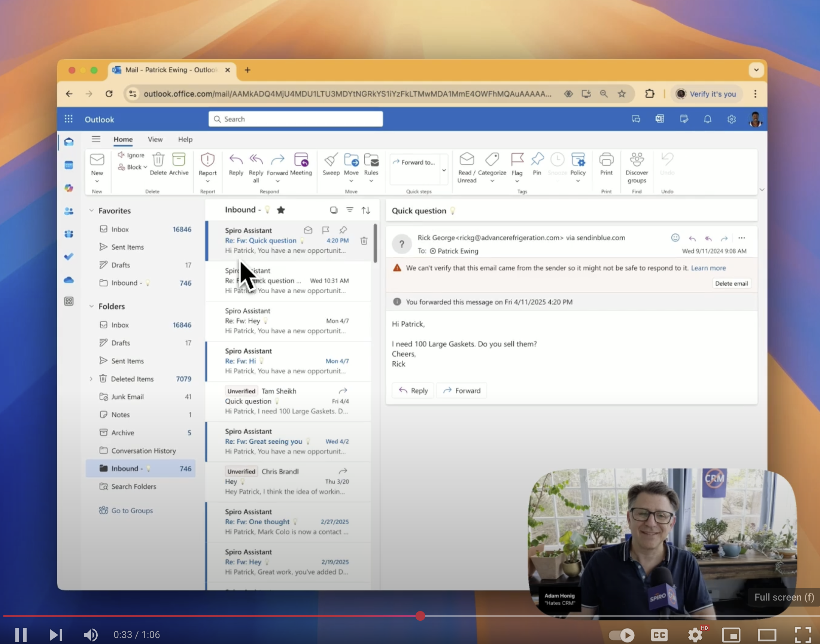Click the Delete trash icon in ribbon
820x644 pixels.
click(x=158, y=160)
